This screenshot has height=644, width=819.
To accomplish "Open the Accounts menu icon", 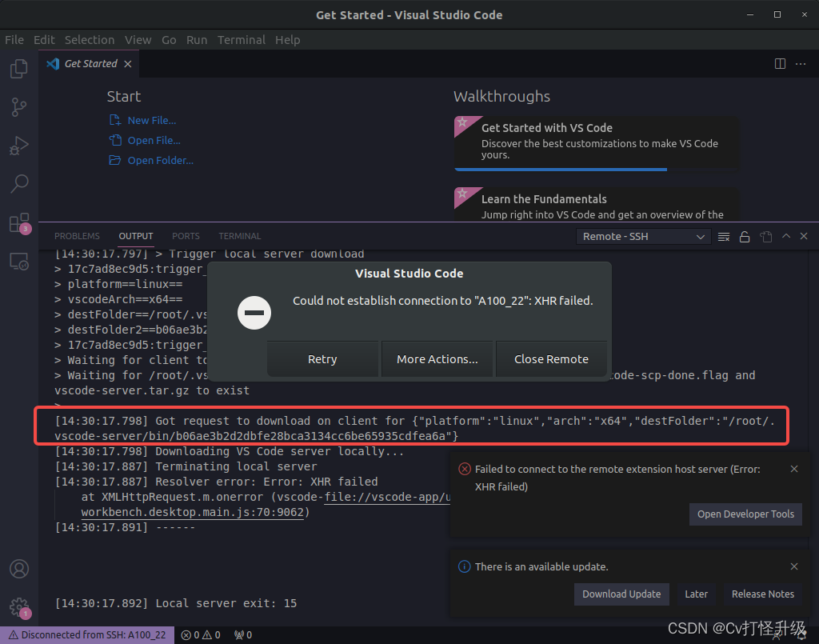I will [x=19, y=569].
